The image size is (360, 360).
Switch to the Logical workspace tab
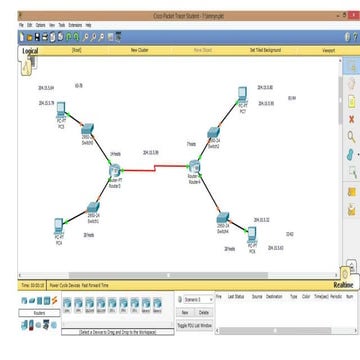[x=30, y=51]
